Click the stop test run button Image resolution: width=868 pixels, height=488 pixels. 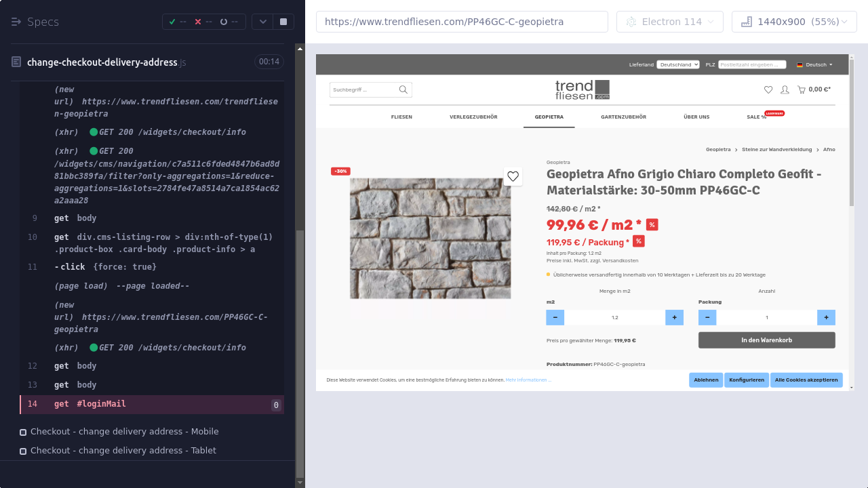coord(283,22)
